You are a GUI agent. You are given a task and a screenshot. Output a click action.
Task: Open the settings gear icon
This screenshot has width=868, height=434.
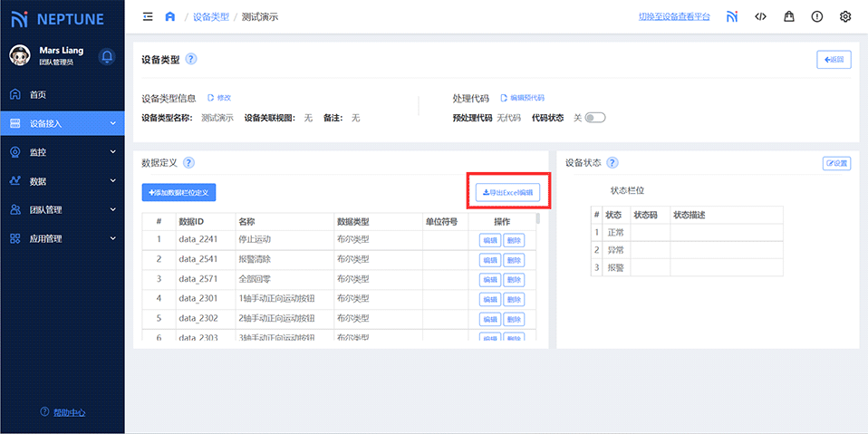[x=845, y=16]
